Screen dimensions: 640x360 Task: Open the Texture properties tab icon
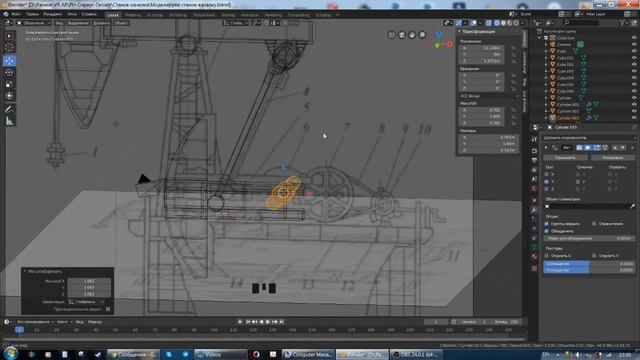(x=534, y=268)
